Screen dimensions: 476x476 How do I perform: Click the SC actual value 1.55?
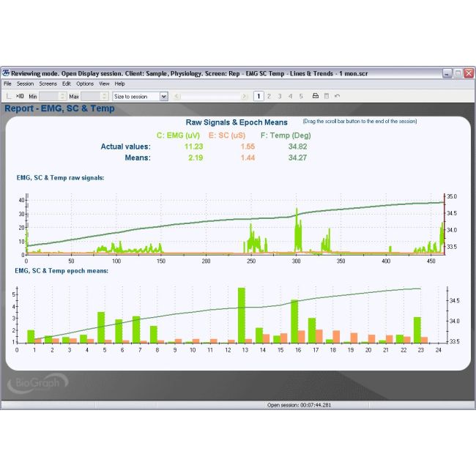(x=248, y=146)
